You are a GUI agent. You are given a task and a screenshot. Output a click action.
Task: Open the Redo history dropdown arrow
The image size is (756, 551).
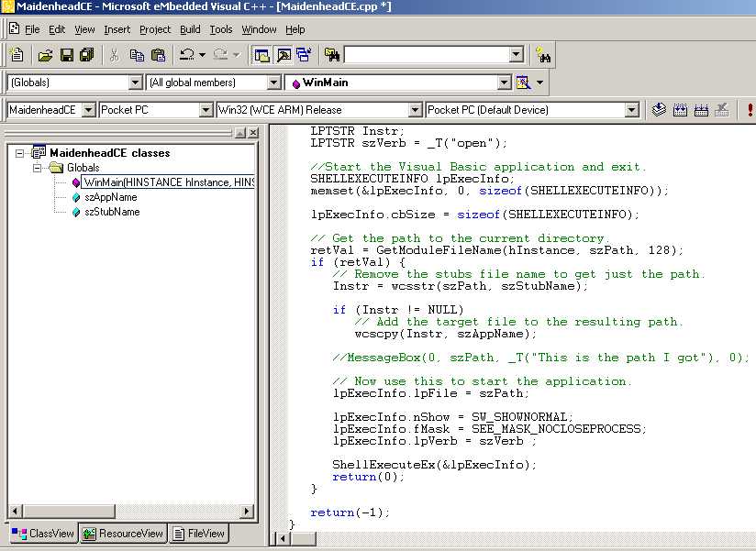237,55
